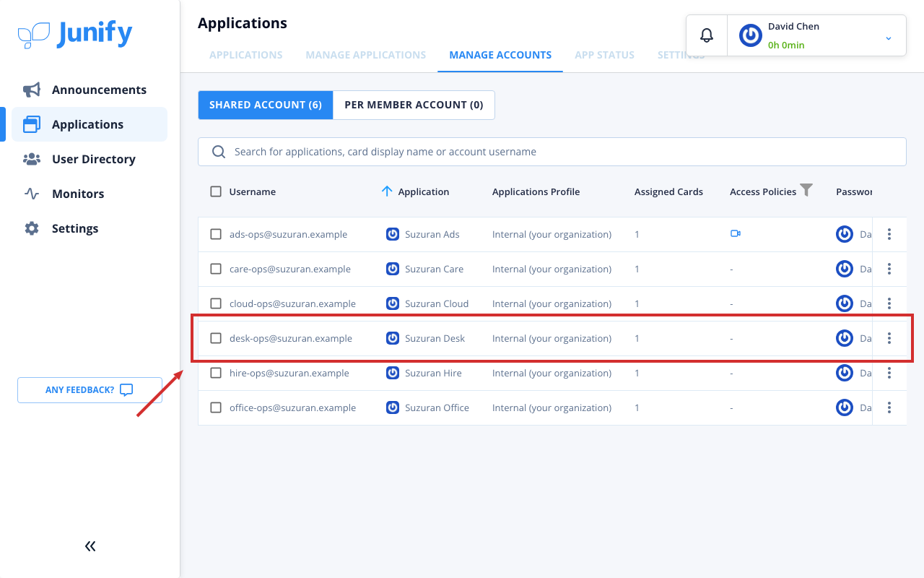Click the video access policy icon for Suzuran Ads
The width and height of the screenshot is (924, 578).
736,233
